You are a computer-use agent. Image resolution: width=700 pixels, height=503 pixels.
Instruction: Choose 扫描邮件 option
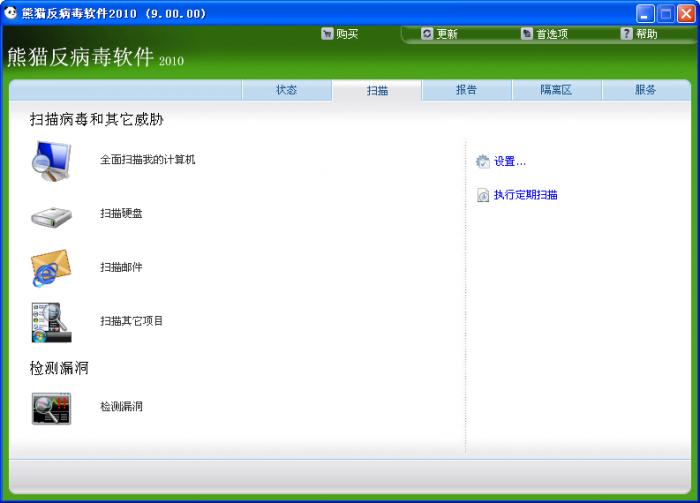[121, 267]
